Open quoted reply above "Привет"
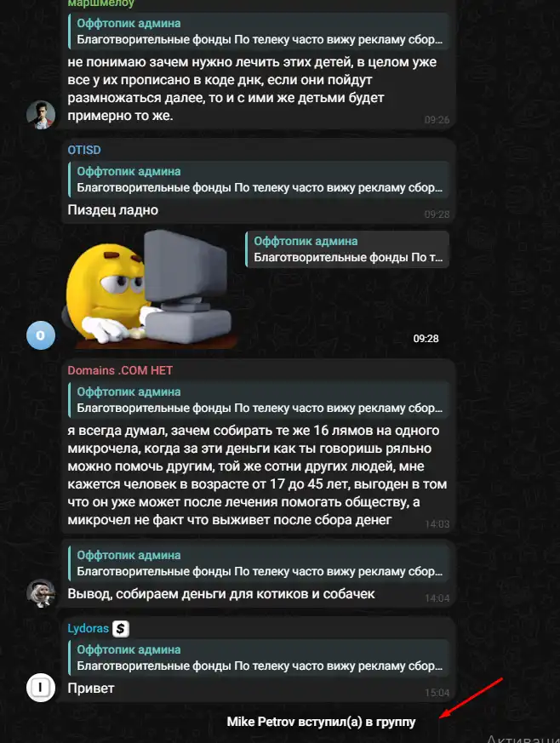560x743 pixels. tap(259, 658)
